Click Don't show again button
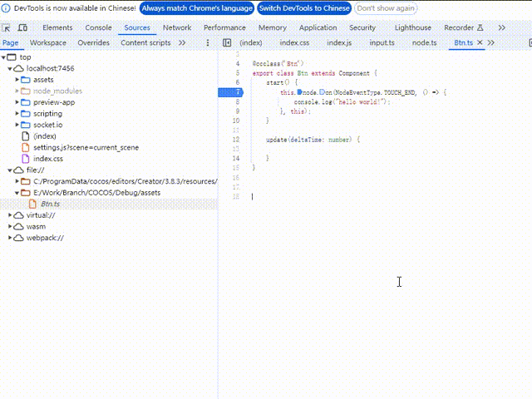This screenshot has height=399, width=532. [386, 8]
